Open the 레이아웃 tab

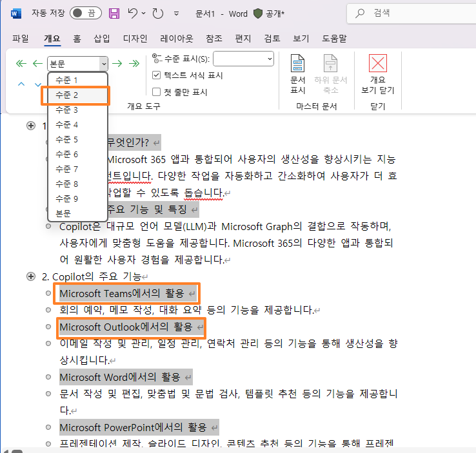176,39
